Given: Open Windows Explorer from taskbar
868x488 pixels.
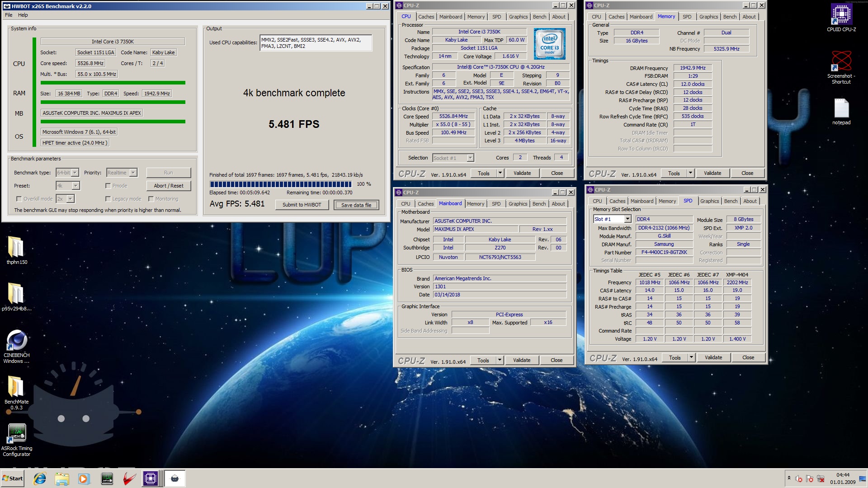Looking at the screenshot, I should click(x=62, y=479).
